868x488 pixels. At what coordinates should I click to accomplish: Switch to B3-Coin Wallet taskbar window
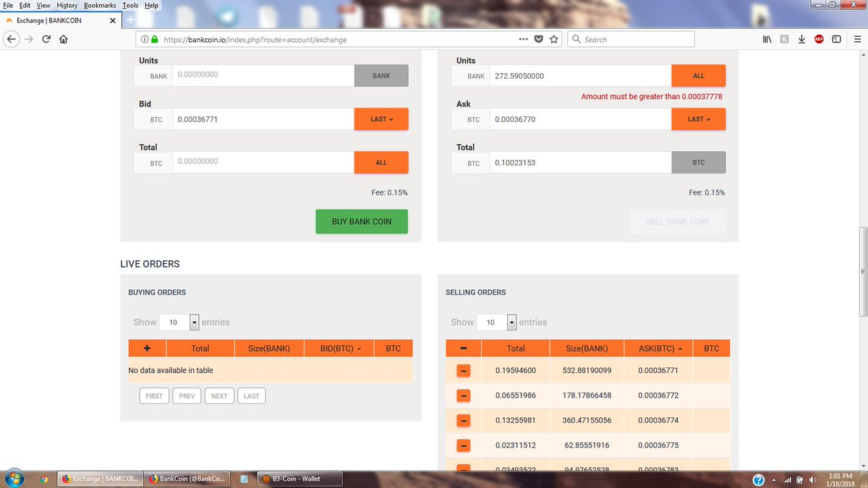pos(300,479)
